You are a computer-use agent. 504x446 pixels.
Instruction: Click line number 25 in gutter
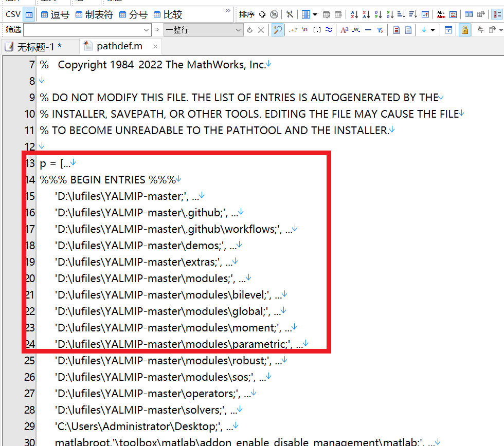tap(29, 361)
